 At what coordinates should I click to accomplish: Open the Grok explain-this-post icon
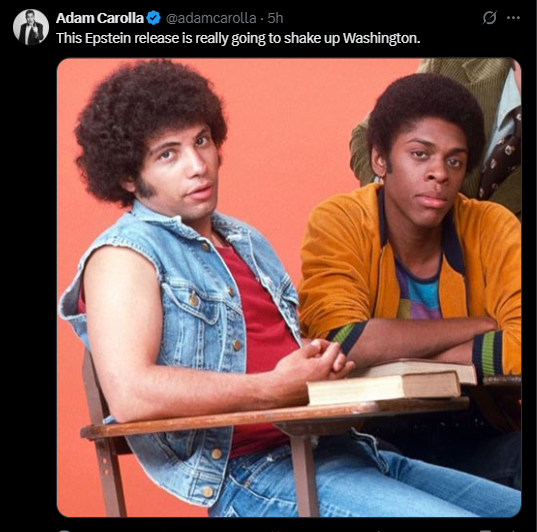pos(489,17)
